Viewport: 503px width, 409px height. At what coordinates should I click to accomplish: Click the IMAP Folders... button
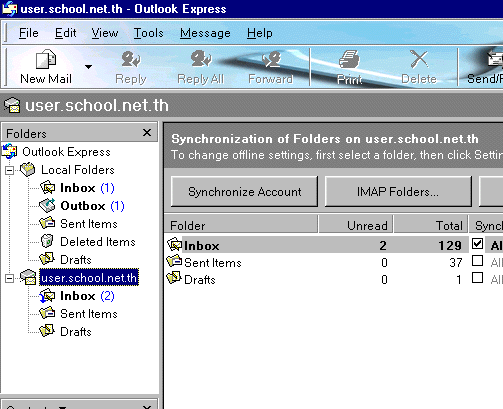pyautogui.click(x=398, y=192)
